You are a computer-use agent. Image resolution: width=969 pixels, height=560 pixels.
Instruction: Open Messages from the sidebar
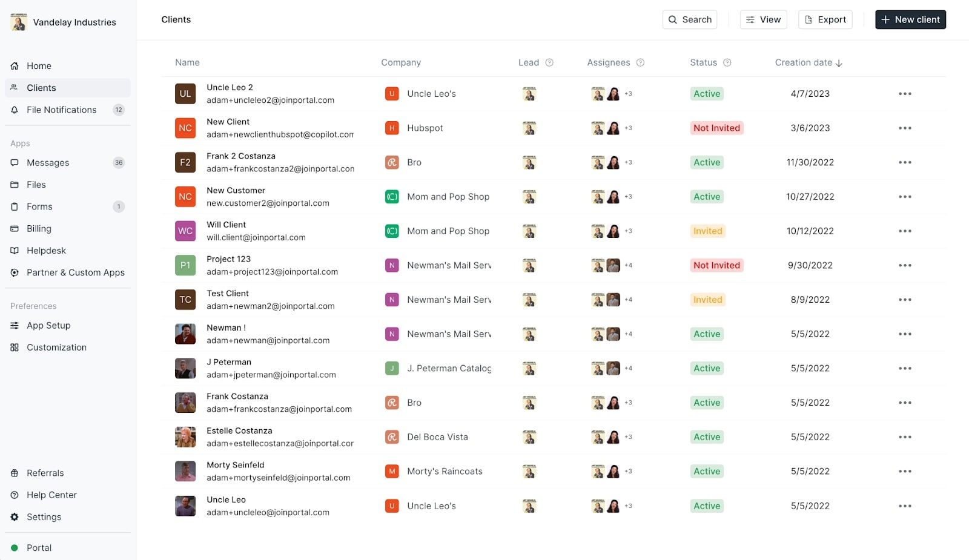(47, 162)
